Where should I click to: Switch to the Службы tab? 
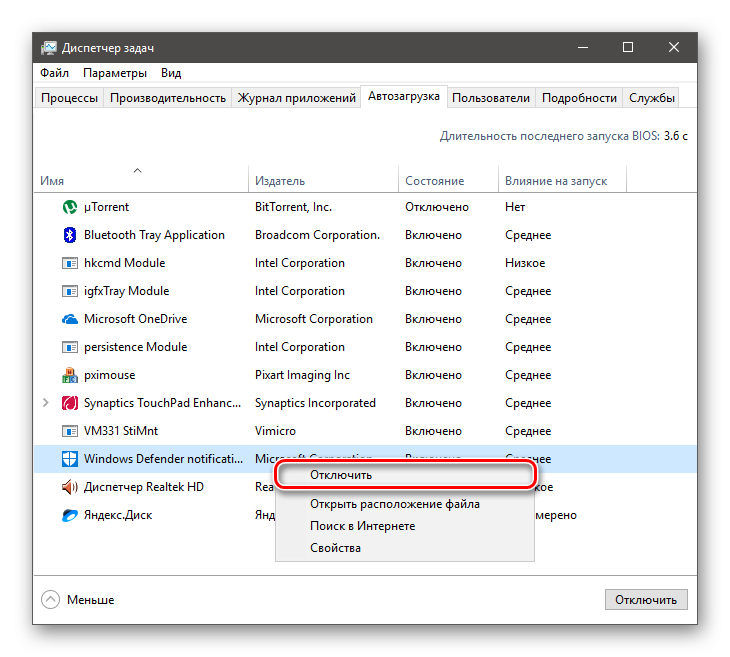click(x=652, y=98)
